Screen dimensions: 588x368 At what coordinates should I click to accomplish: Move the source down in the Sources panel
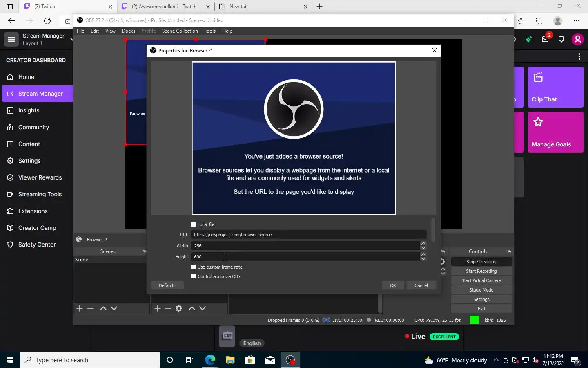[x=203, y=308]
